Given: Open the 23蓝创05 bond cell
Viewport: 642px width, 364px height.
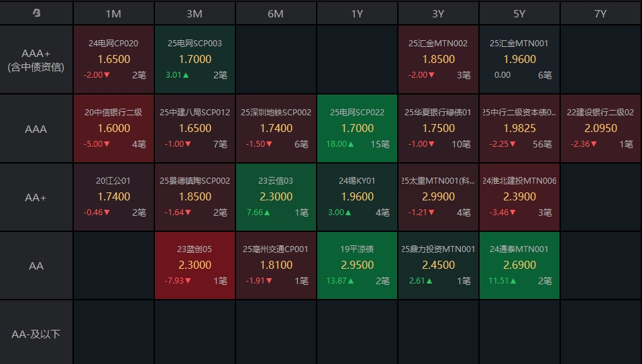Looking at the screenshot, I should 195,265.
